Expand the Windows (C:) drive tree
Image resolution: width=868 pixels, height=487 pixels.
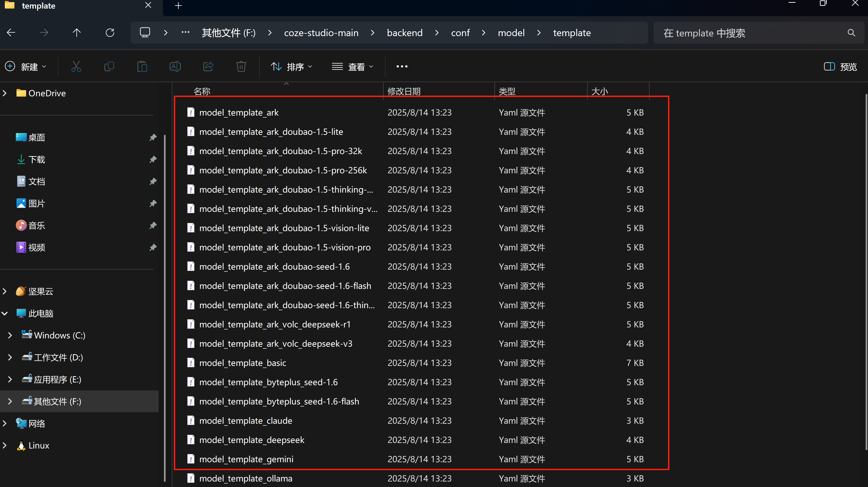[x=10, y=335]
